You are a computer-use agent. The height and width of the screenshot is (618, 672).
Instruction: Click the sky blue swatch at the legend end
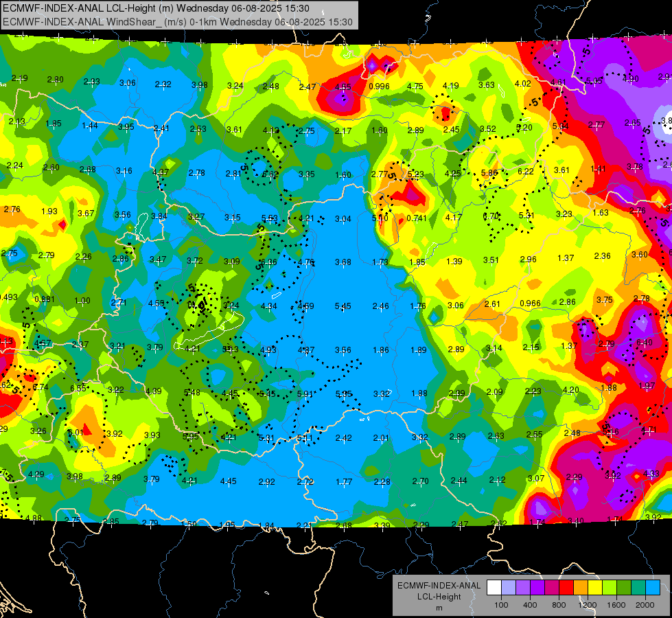point(653,587)
